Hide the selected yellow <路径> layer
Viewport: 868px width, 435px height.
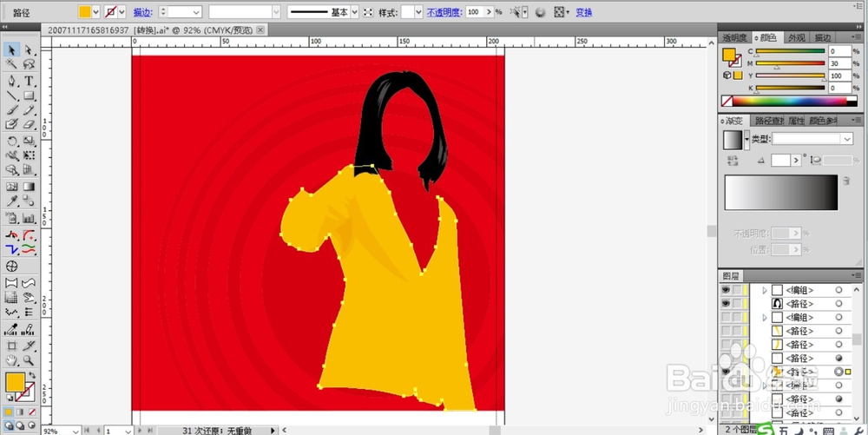point(725,372)
